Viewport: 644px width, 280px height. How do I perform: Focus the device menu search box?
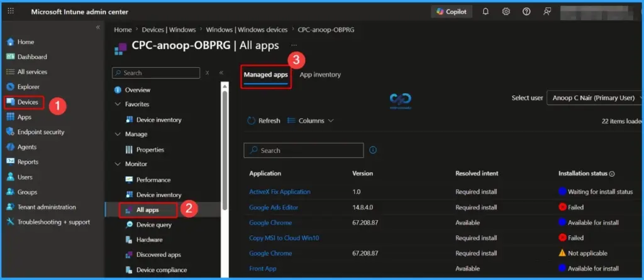coord(156,73)
